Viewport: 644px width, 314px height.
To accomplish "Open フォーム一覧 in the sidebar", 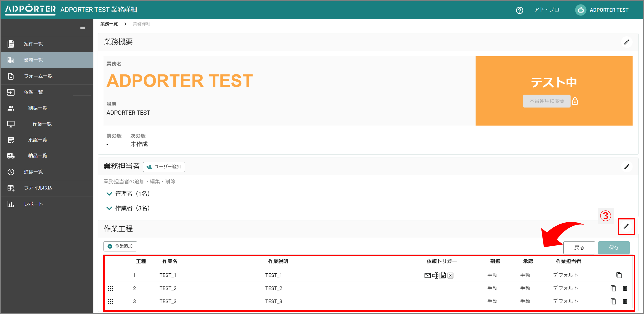I will click(x=47, y=76).
